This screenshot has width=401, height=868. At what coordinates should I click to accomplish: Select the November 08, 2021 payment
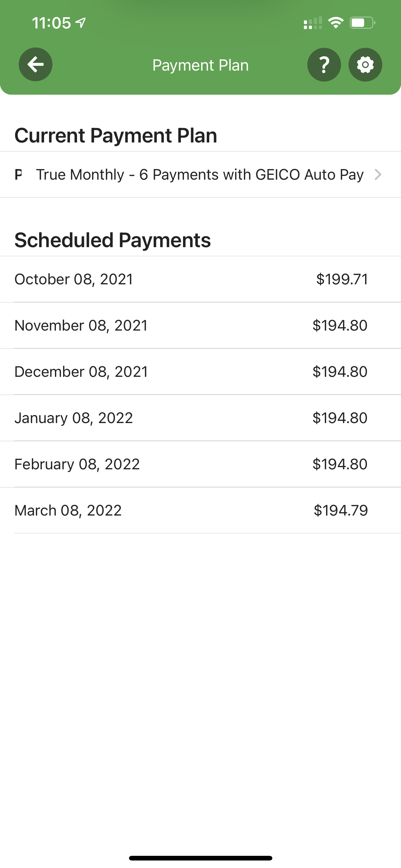point(200,326)
